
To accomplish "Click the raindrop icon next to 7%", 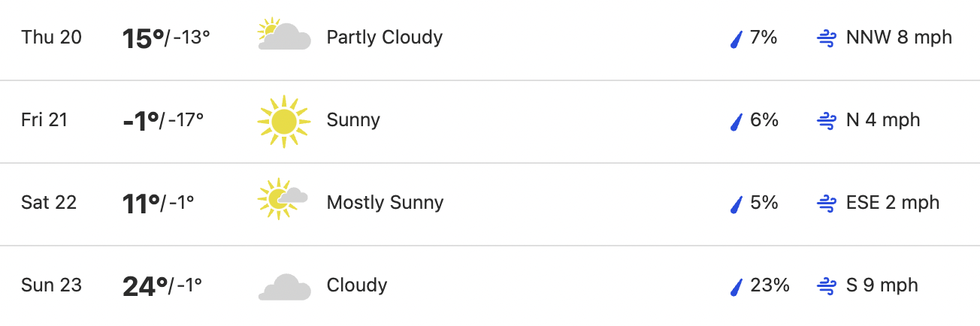I will point(737,38).
